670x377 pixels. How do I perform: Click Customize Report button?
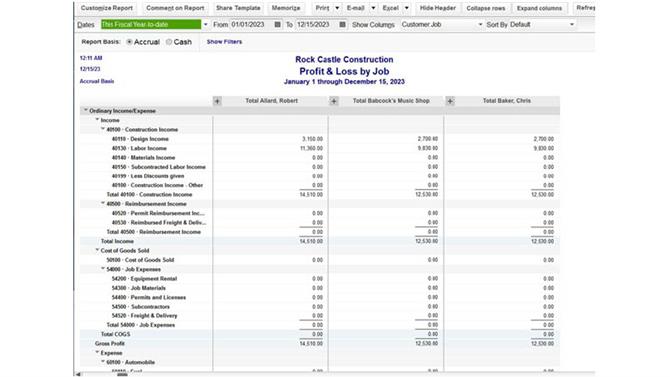107,8
